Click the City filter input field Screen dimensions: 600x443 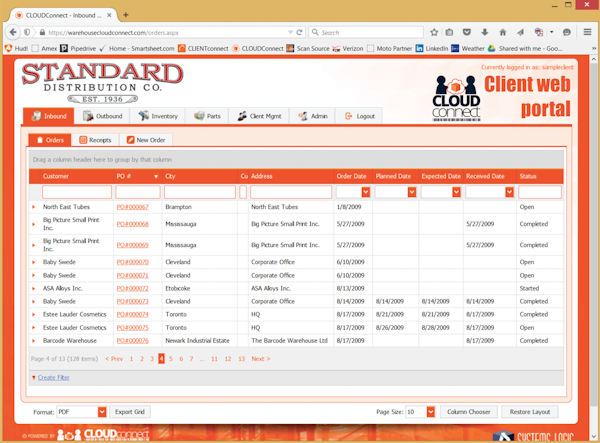tap(200, 192)
